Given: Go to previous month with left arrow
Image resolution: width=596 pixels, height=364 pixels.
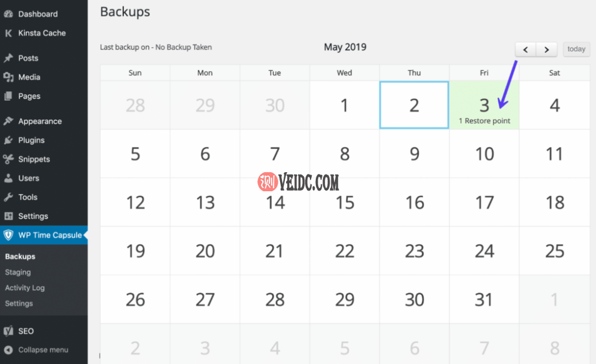Looking at the screenshot, I should coord(526,49).
